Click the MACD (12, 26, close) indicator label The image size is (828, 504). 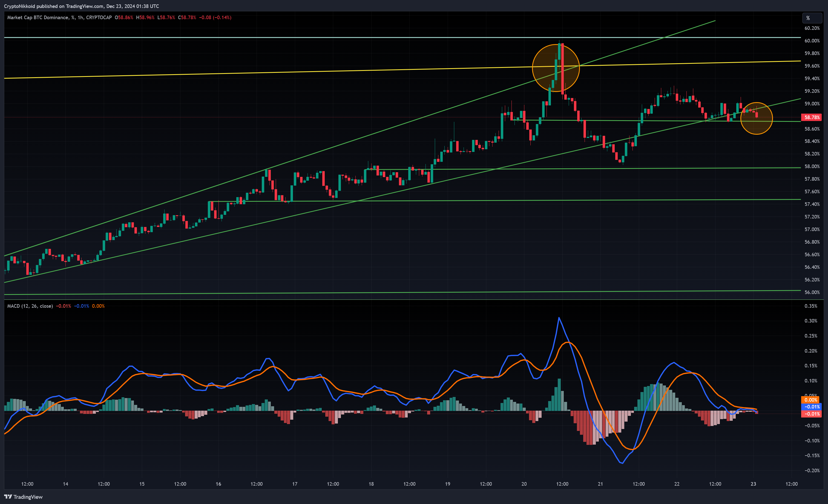30,306
